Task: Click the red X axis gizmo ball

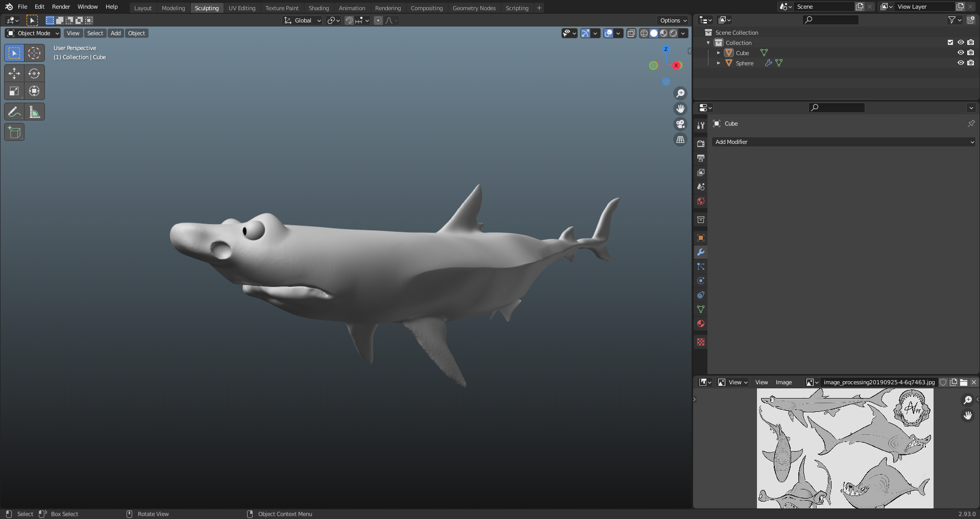Action: (676, 65)
